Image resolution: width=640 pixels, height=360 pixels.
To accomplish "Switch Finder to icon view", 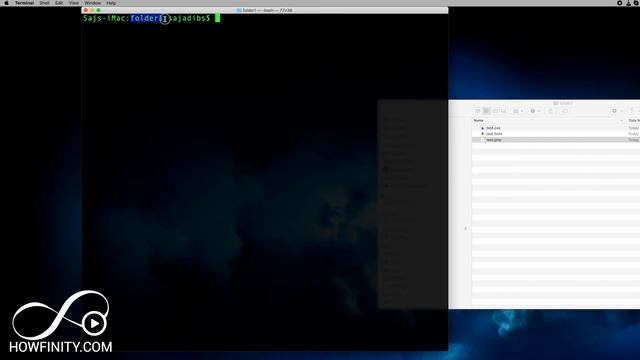I will [478, 111].
